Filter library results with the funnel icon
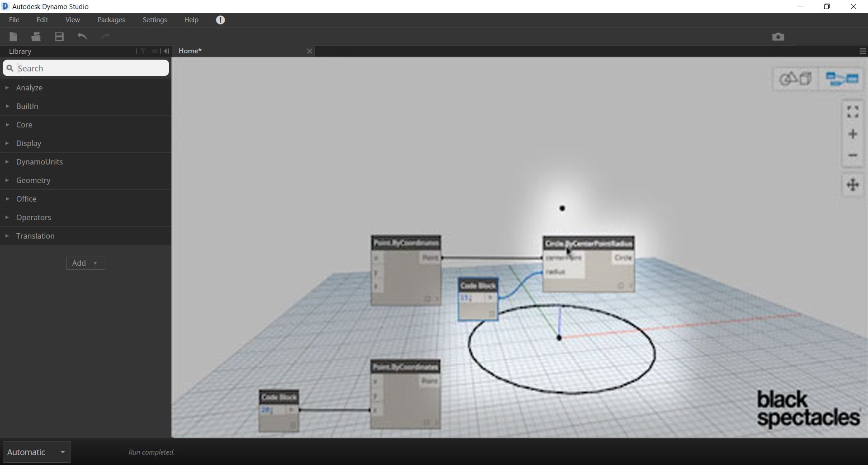The height and width of the screenshot is (465, 868). click(142, 51)
